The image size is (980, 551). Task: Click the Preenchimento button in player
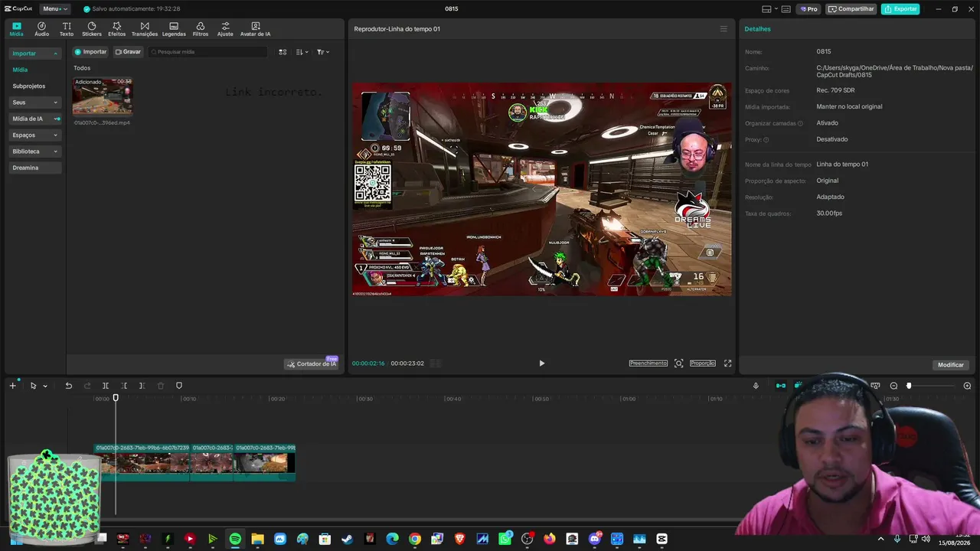click(648, 364)
